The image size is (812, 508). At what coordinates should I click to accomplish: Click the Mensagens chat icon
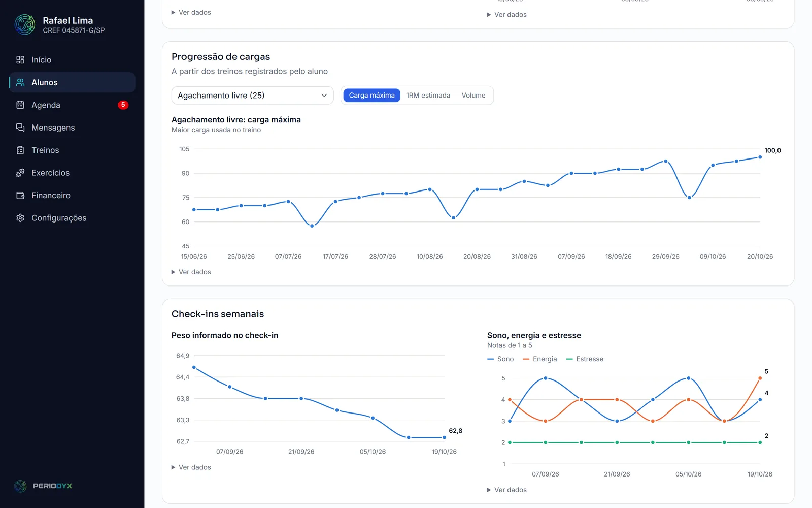(x=20, y=128)
